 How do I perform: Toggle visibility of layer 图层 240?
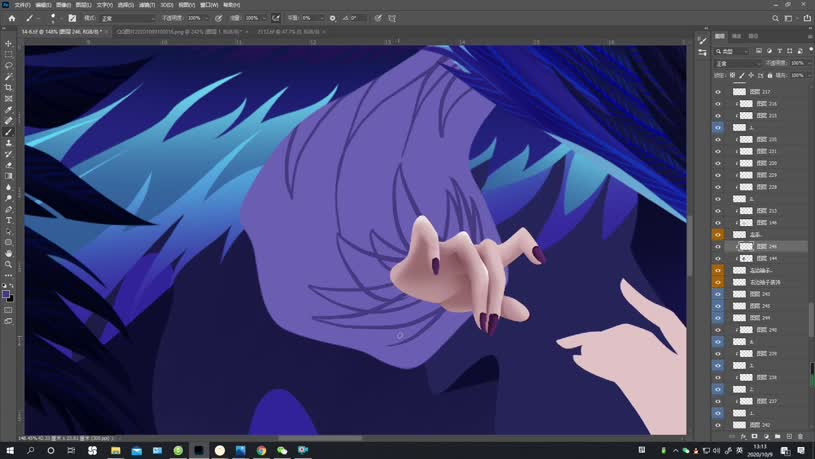pos(718,330)
